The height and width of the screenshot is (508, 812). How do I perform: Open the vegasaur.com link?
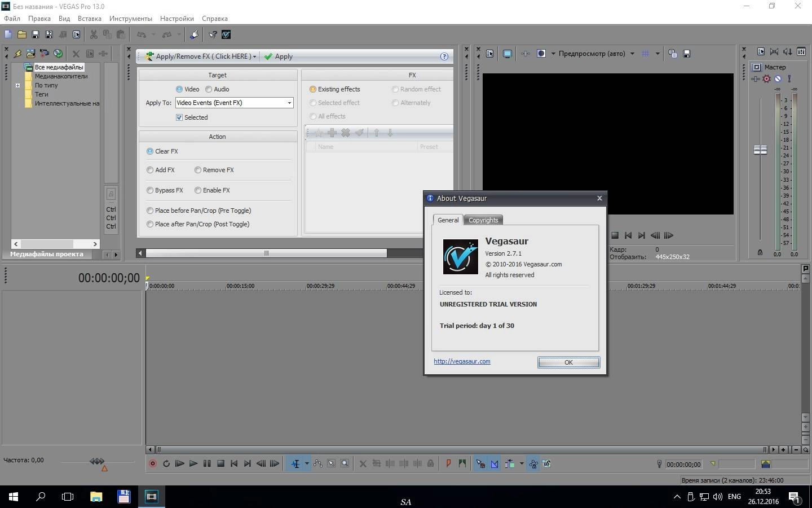(x=462, y=361)
